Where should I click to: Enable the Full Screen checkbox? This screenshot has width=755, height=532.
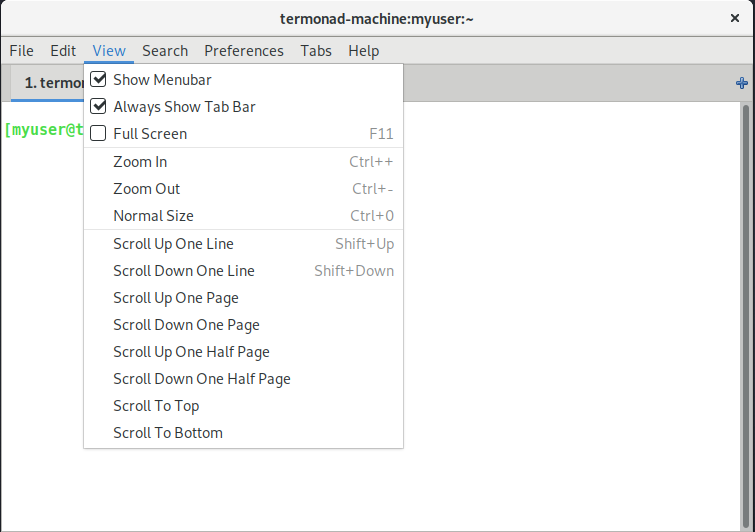pyautogui.click(x=98, y=133)
